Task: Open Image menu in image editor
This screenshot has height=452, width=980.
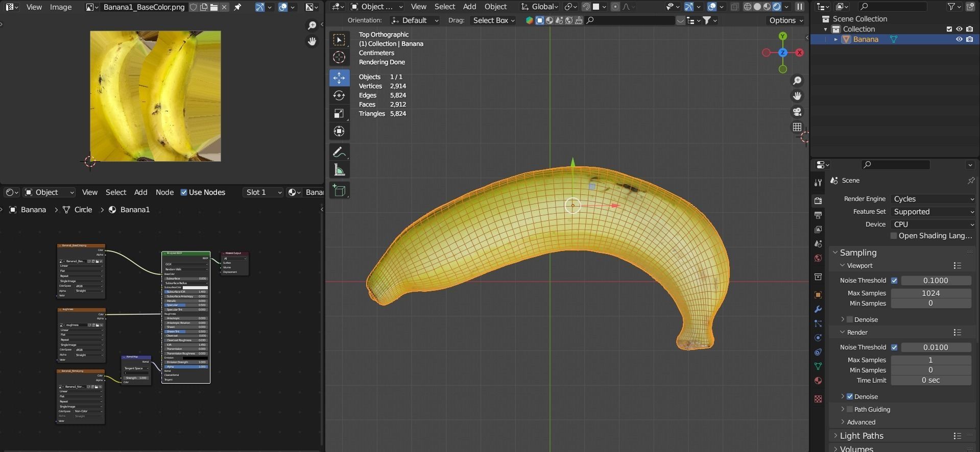Action: point(61,7)
